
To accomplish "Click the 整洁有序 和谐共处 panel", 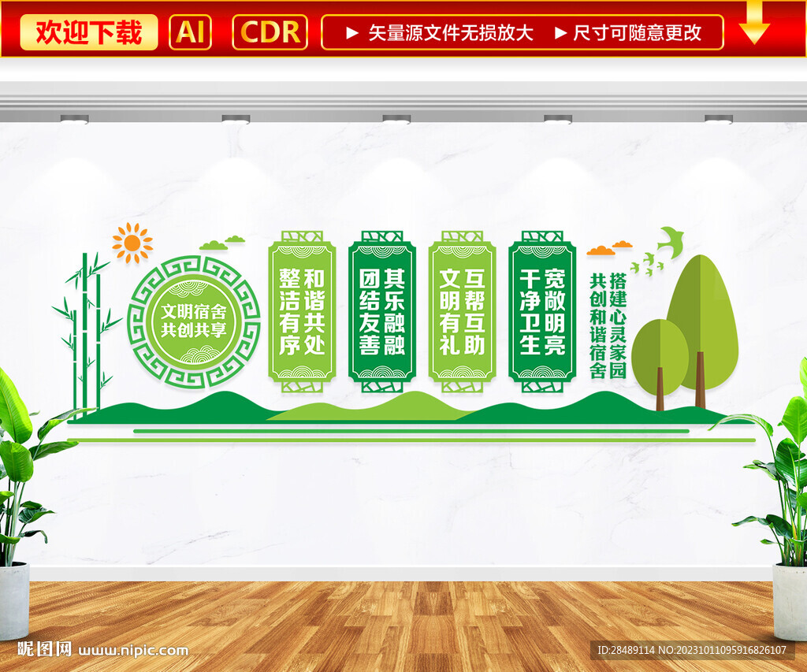I will [302, 312].
